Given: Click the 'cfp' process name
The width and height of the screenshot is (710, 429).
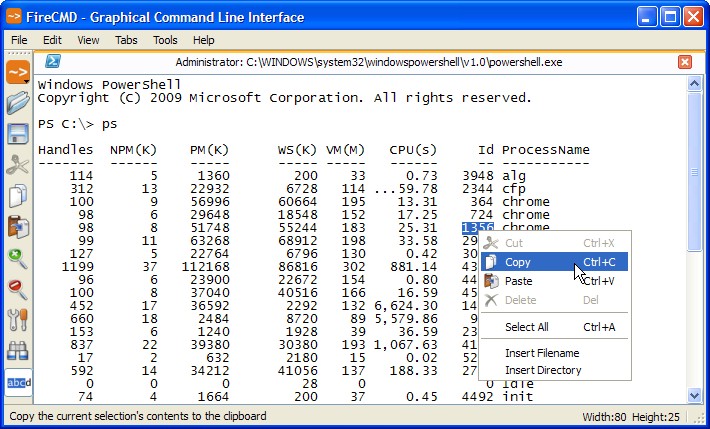Looking at the screenshot, I should click(x=514, y=189).
